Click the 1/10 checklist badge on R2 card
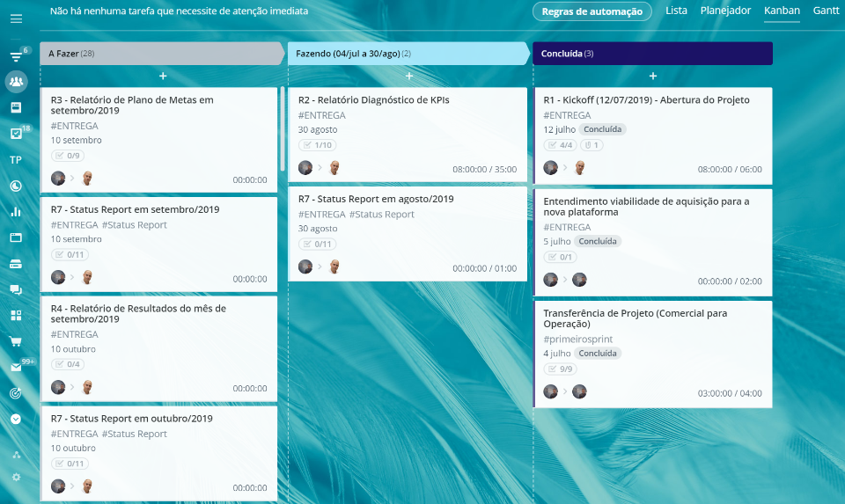The width and height of the screenshot is (845, 504). pyautogui.click(x=318, y=145)
